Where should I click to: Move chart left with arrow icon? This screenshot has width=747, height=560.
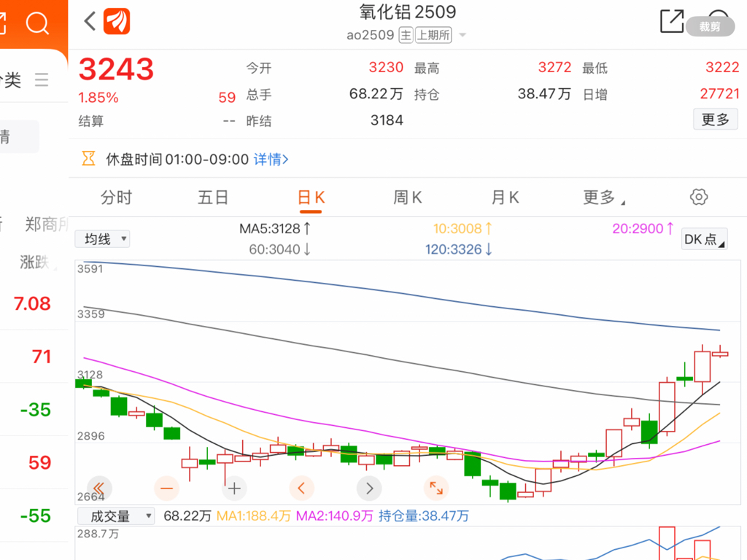(301, 488)
